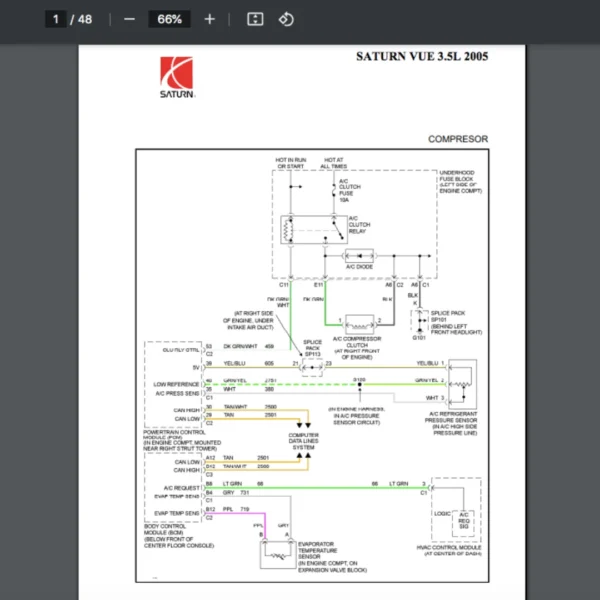The width and height of the screenshot is (600, 600).
Task: Toggle the fit to page icon
Action: (x=255, y=19)
